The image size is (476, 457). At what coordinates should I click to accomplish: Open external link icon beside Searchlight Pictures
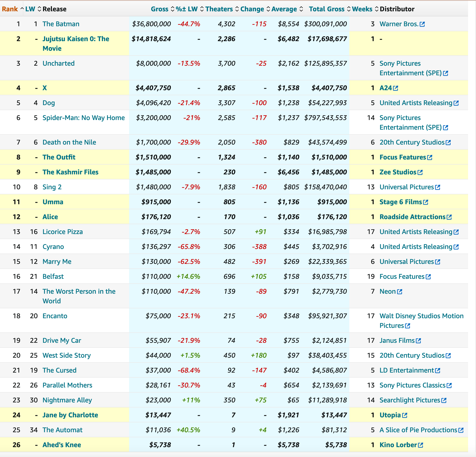pyautogui.click(x=444, y=400)
